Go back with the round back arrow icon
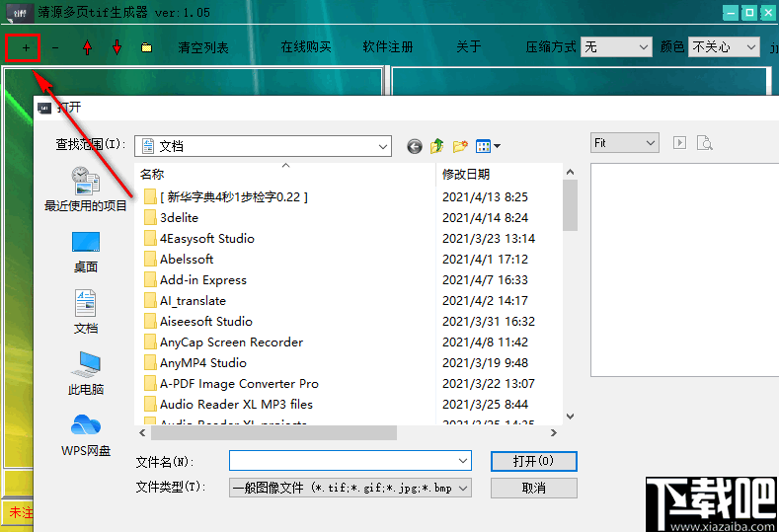 point(415,146)
